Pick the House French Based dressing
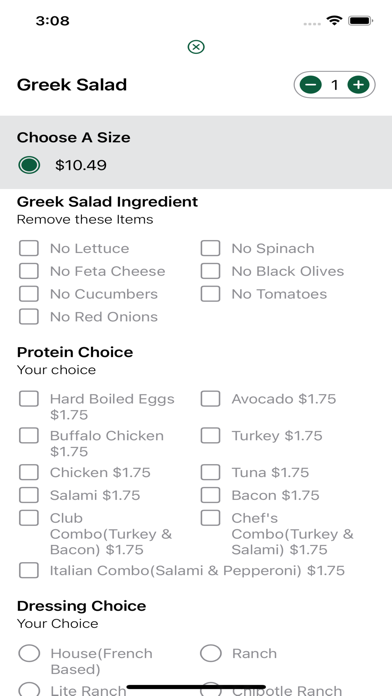The width and height of the screenshot is (392, 696). coord(29,653)
